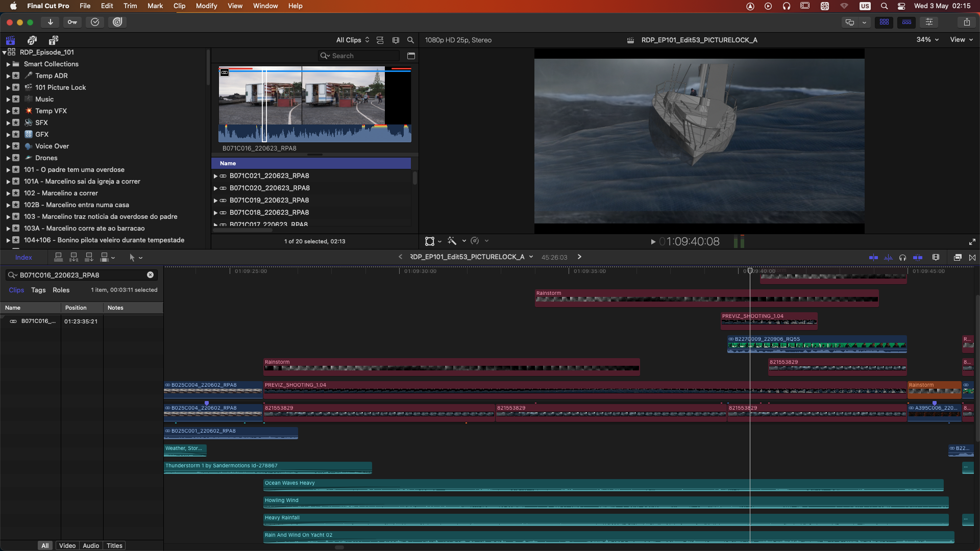
Task: Open the Titles and Generators sidebar
Action: [x=53, y=40]
